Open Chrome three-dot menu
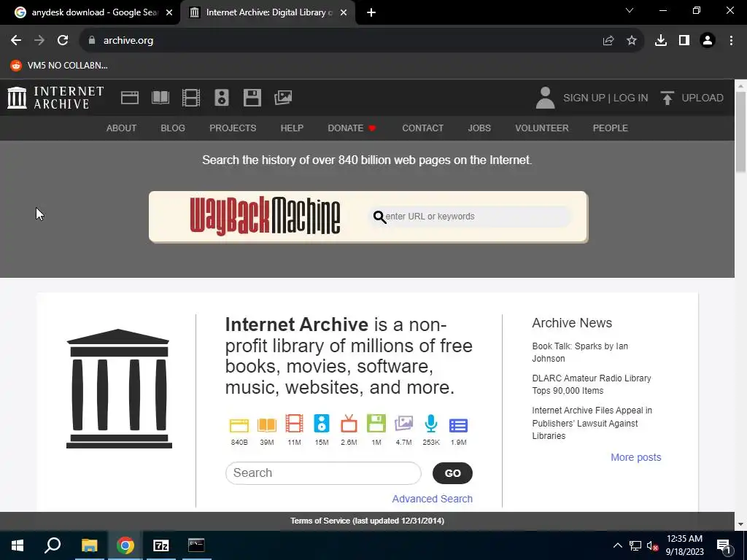 coord(731,41)
